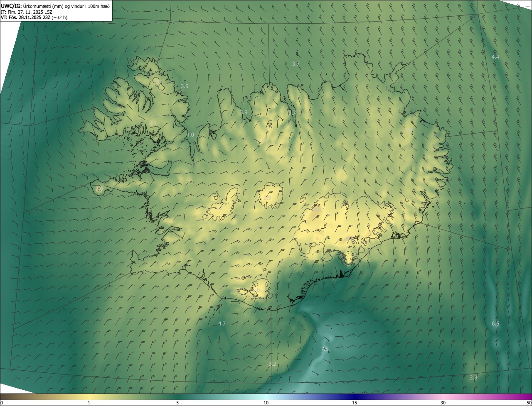Click the 4.0 value label on the map

(190, 135)
